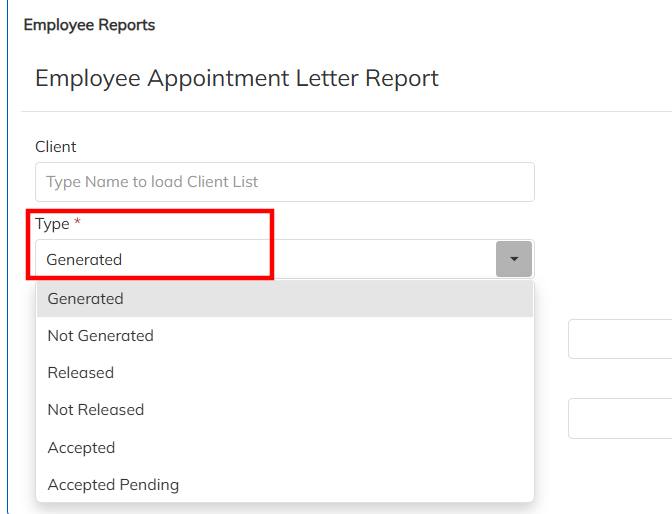Viewport: 672px width, 514px height.
Task: Click the divider line under the report heading
Action: pyautogui.click(x=340, y=111)
